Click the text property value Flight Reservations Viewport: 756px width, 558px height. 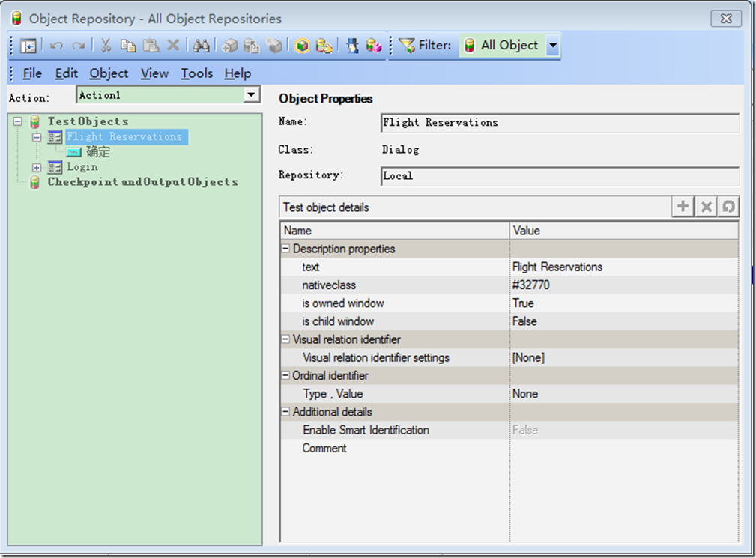click(557, 267)
